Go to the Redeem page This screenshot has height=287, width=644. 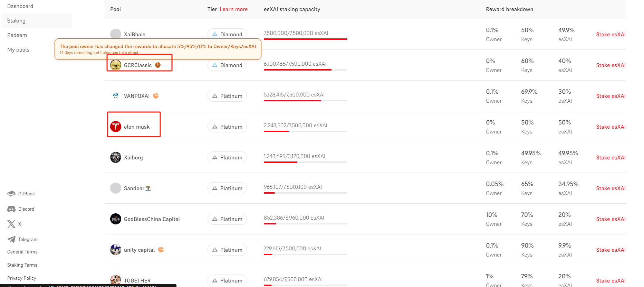tap(17, 35)
